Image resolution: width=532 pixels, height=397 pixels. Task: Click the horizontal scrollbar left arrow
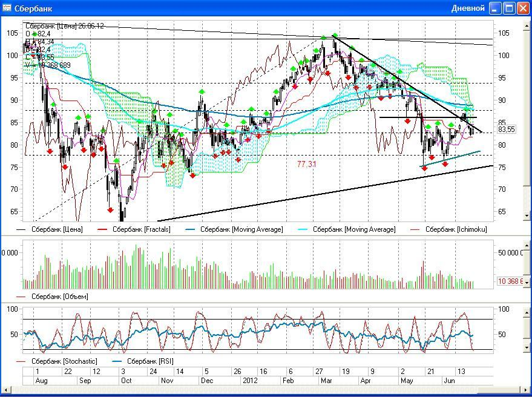coord(5,390)
